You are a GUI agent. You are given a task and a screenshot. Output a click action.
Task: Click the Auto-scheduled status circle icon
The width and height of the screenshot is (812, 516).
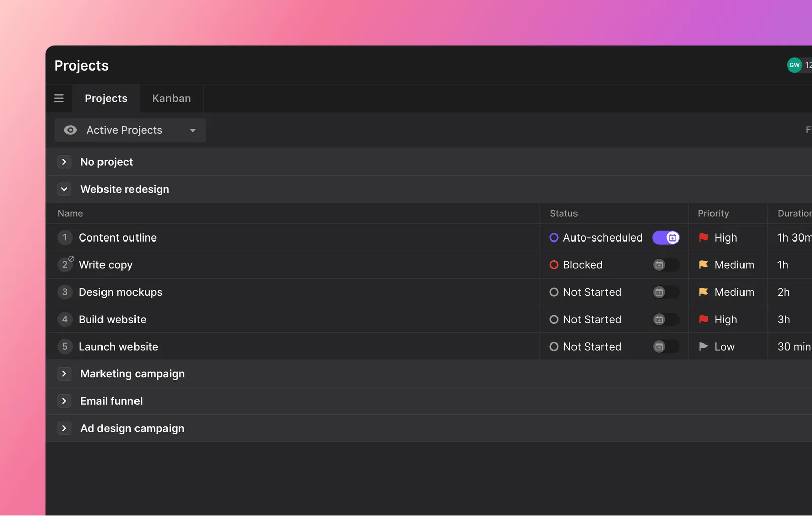point(554,237)
